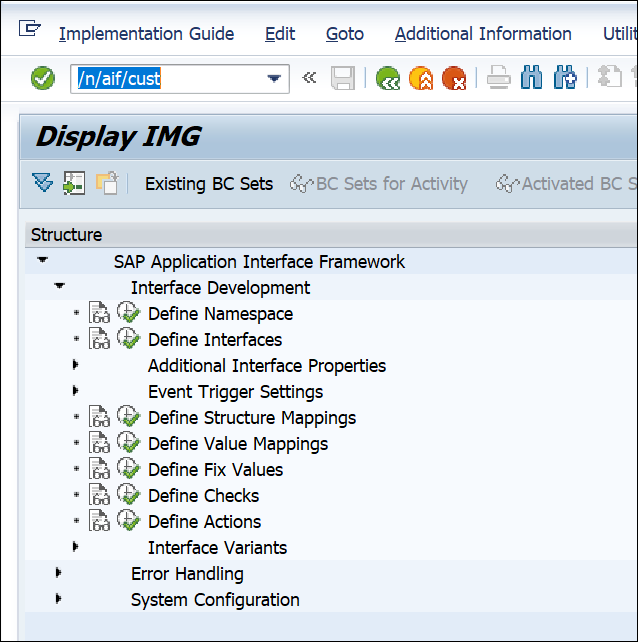Click the change log notes icon
Image resolution: width=638 pixels, height=642 pixels.
tap(107, 183)
